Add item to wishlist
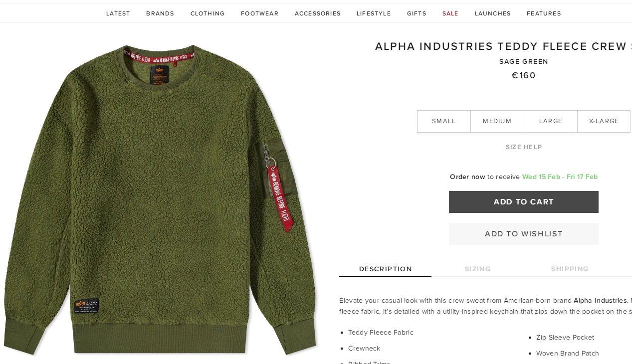This screenshot has width=632, height=364. click(524, 234)
